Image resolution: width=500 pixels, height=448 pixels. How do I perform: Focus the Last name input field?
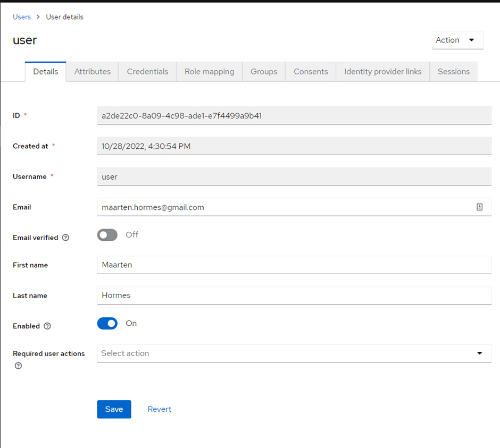294,295
